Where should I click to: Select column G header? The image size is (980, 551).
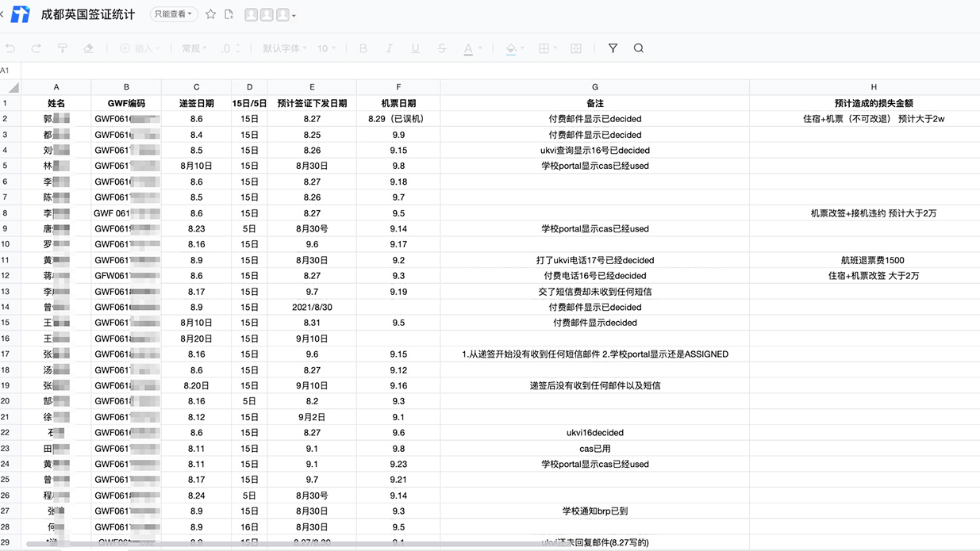pyautogui.click(x=594, y=87)
